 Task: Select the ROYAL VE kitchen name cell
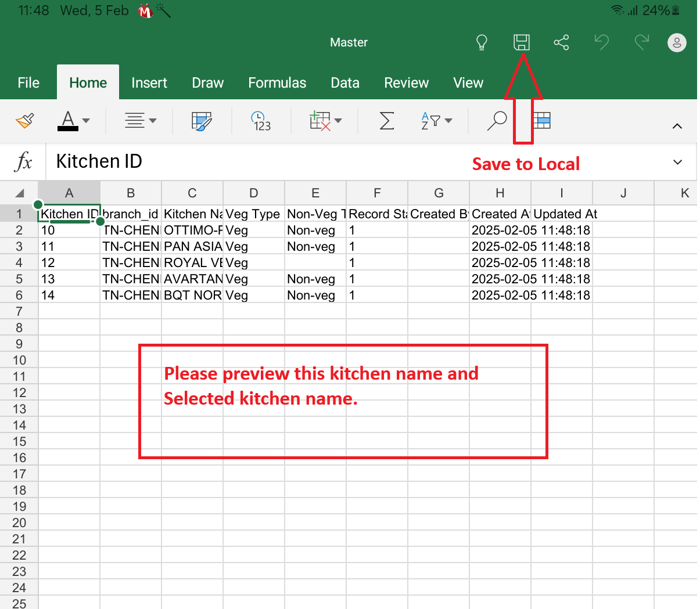[x=192, y=263]
